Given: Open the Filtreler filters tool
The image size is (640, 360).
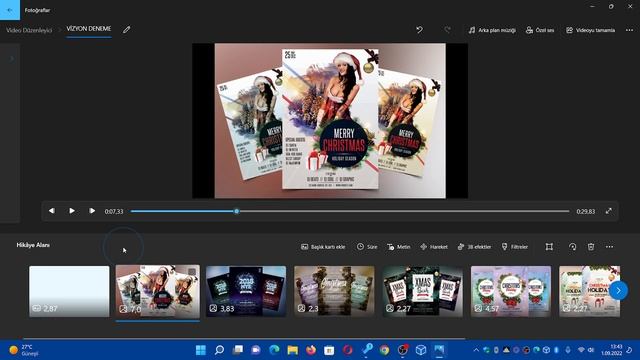Looking at the screenshot, I should point(514,247).
